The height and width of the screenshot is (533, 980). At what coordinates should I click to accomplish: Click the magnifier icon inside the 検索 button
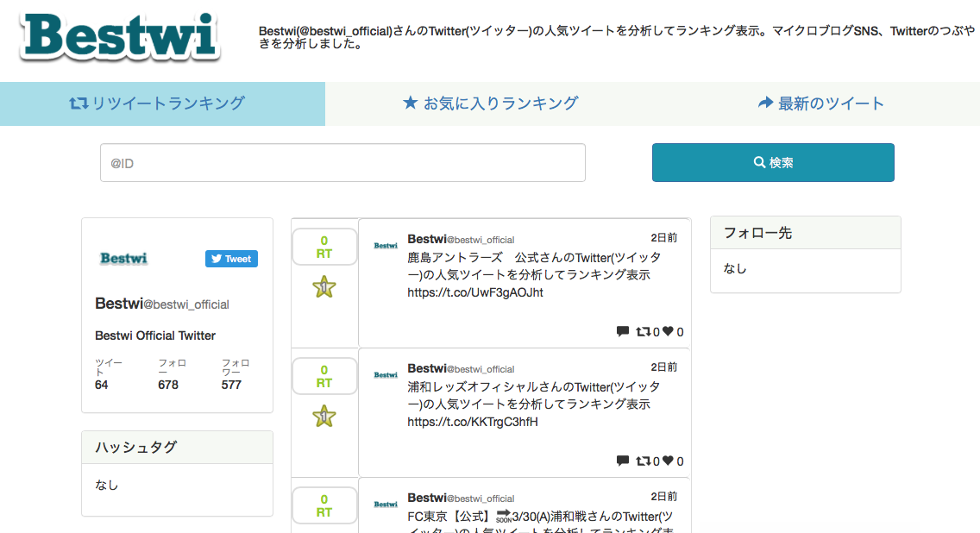pyautogui.click(x=758, y=161)
